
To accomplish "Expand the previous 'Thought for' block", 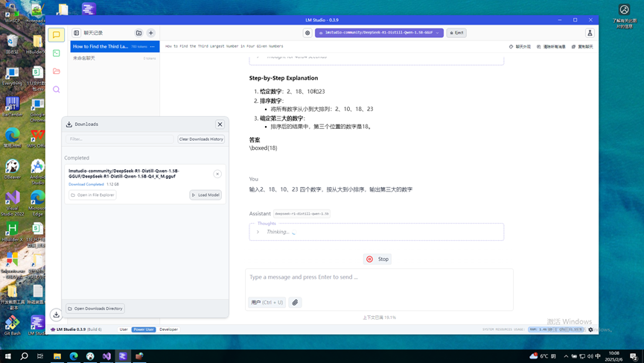I will pyautogui.click(x=258, y=57).
